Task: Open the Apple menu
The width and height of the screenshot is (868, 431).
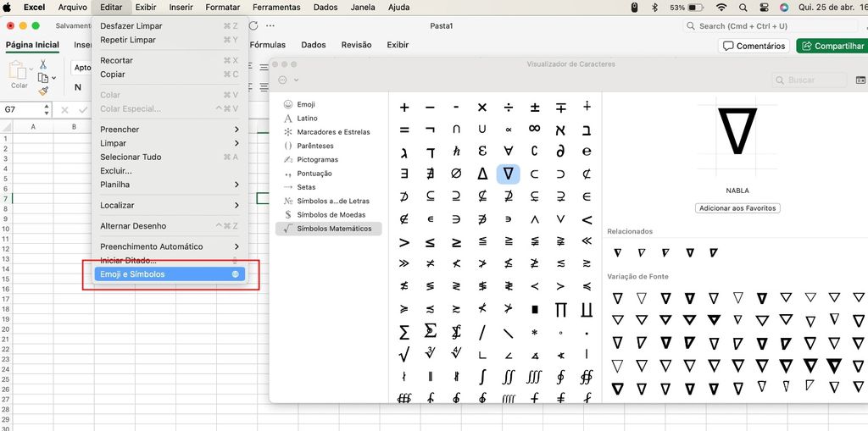Action: [7, 7]
